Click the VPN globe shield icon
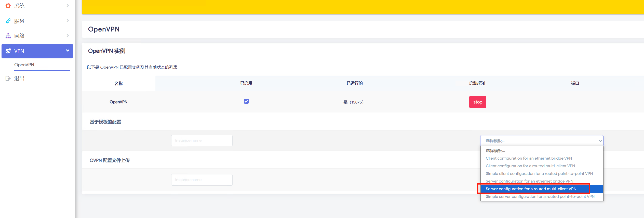The image size is (644, 218). [x=8, y=51]
